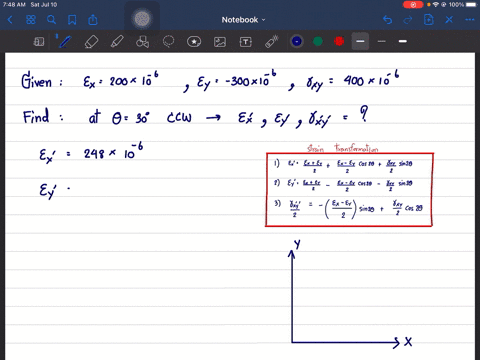This screenshot has height=360, width=480.
Task: Close the notebook with the X icon
Action: pyautogui.click(x=449, y=20)
